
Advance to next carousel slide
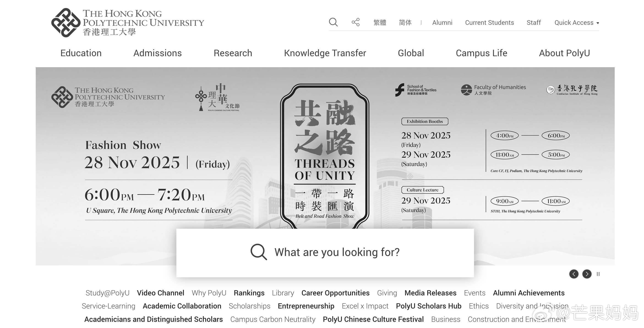tap(587, 274)
